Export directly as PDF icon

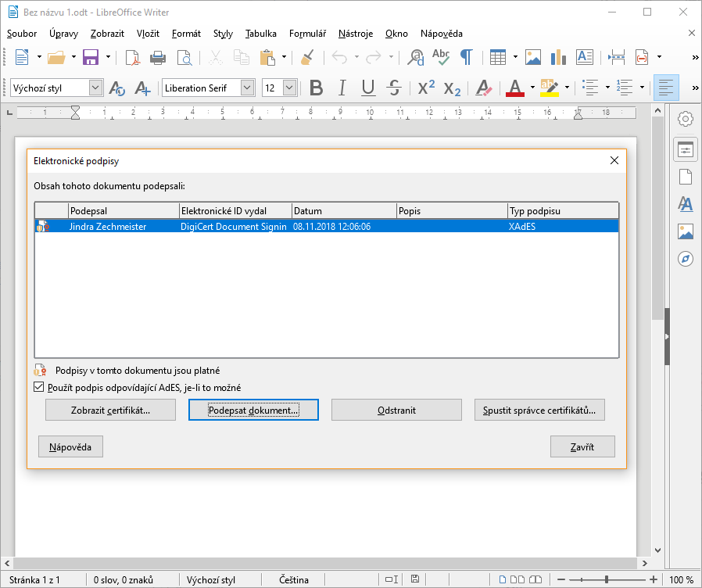[133, 57]
